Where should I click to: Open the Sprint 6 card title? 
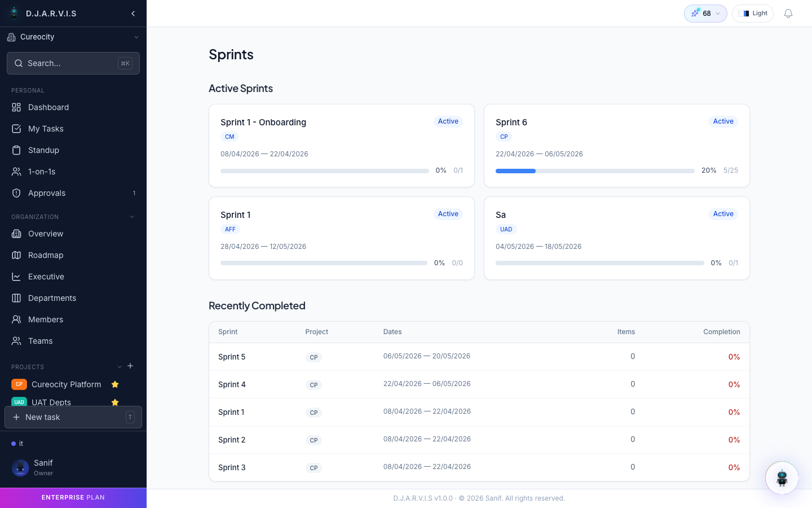[x=511, y=122]
